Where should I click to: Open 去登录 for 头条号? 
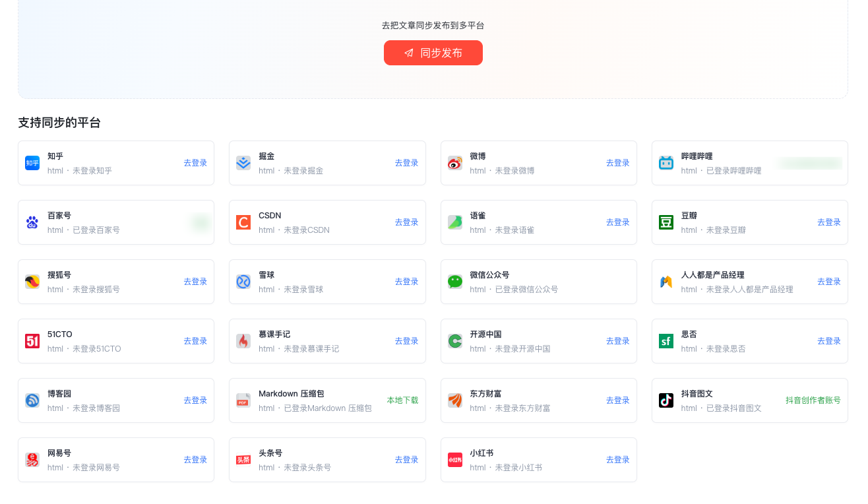click(406, 460)
